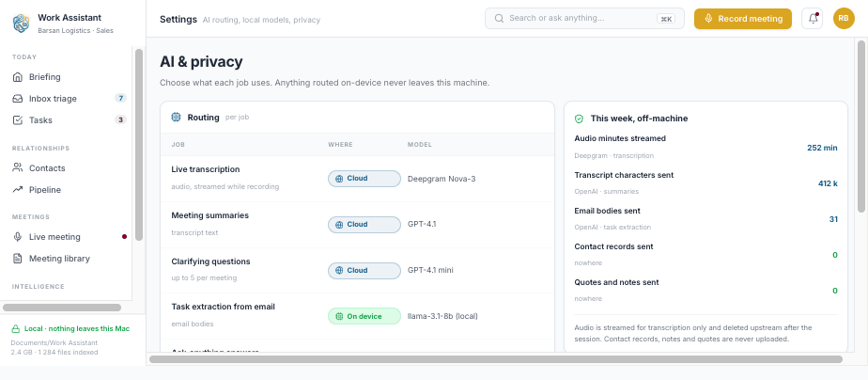Click the main content horizontal scrollbar
Screen dimensions: 868x380
pyautogui.click(x=496, y=359)
